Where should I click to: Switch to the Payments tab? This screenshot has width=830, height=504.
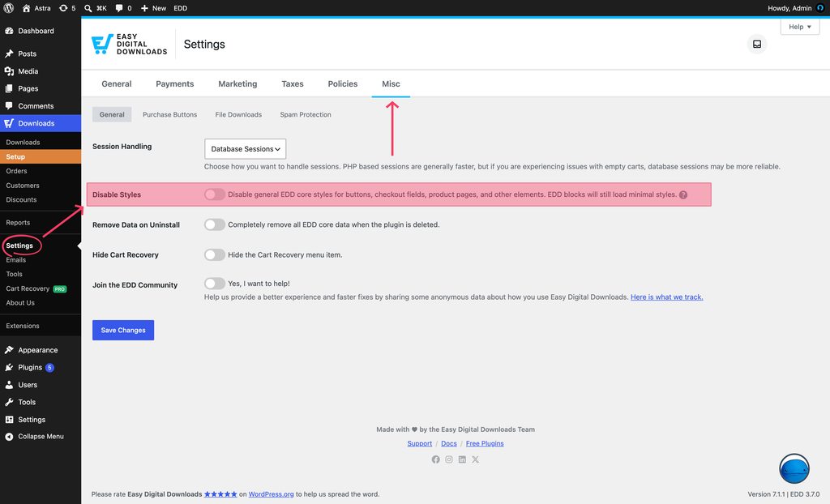pos(175,83)
